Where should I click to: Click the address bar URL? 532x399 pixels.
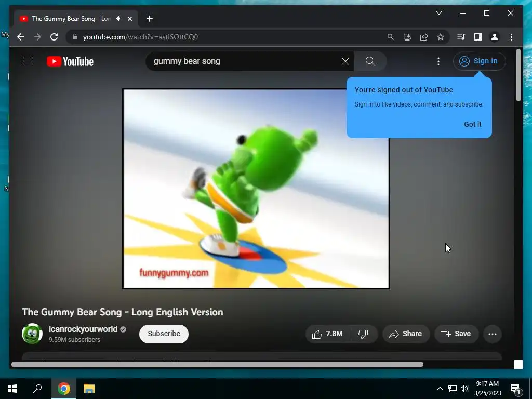[140, 37]
